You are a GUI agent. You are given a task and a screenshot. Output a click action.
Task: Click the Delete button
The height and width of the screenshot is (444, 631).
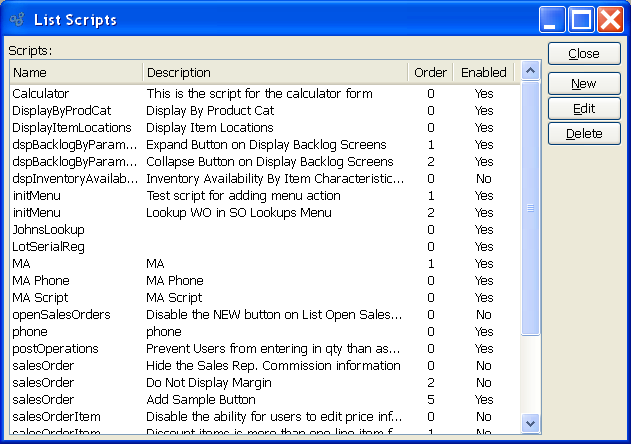[x=583, y=133]
